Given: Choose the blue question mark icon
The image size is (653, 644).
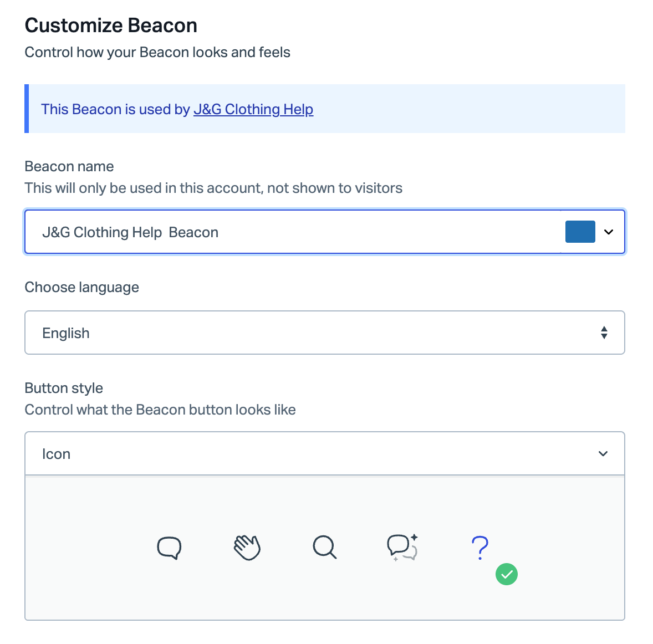Looking at the screenshot, I should pos(479,548).
